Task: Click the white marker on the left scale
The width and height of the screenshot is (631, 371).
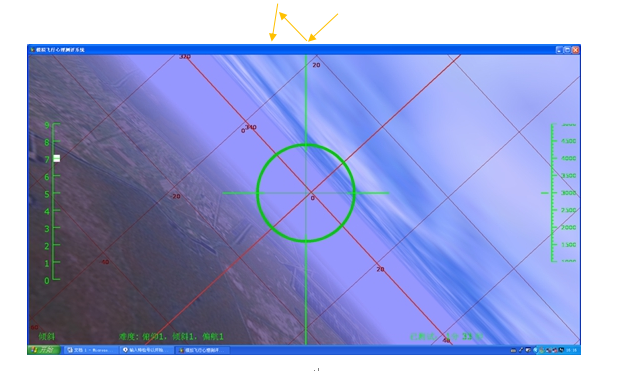Action: pyautogui.click(x=57, y=159)
